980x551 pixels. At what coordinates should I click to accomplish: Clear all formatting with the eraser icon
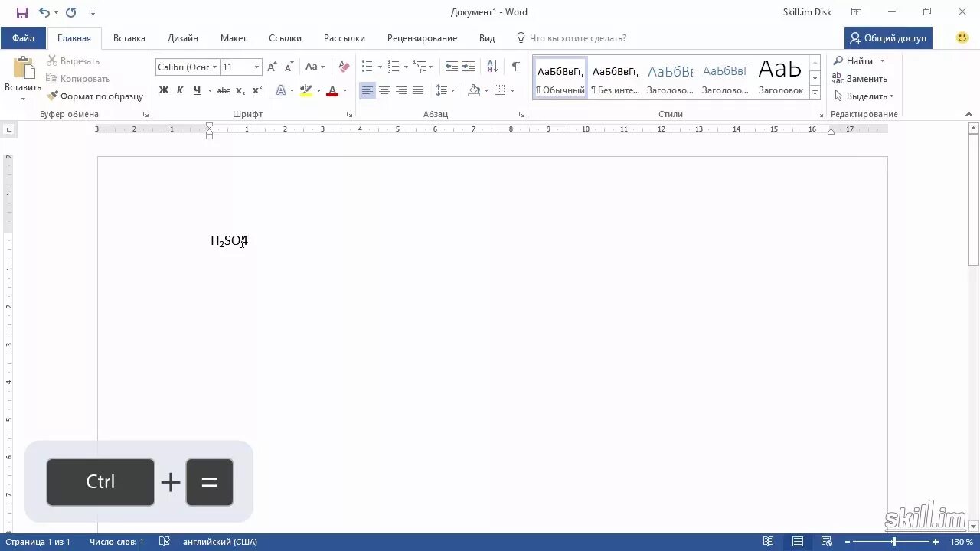point(344,67)
